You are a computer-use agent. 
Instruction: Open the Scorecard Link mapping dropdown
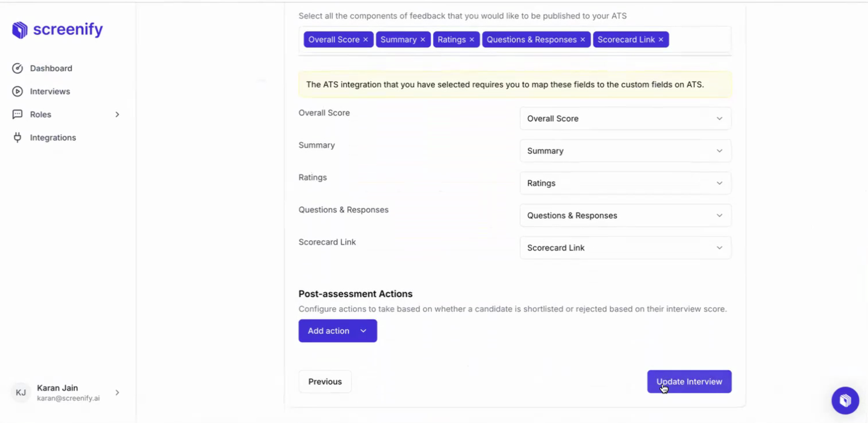[x=625, y=248]
